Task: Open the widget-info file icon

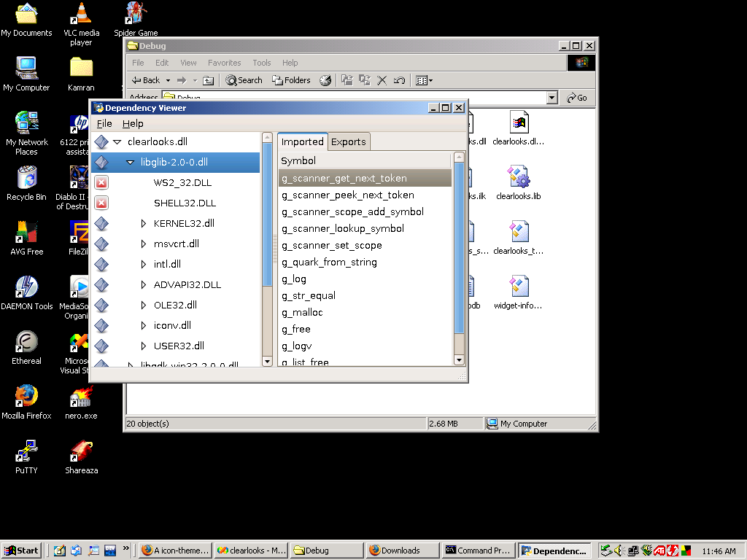Action: coord(518,287)
